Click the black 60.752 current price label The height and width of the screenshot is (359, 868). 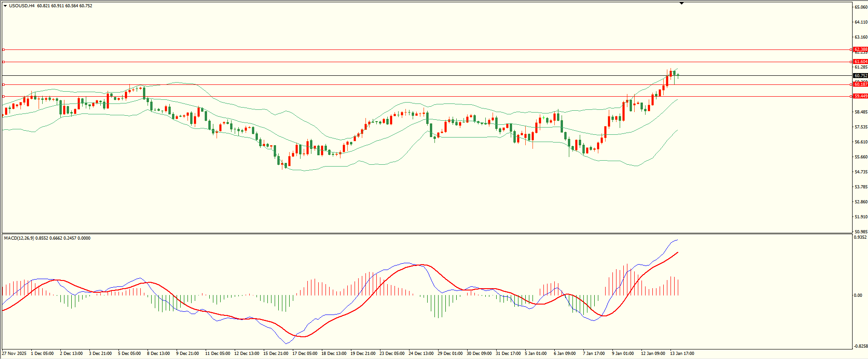[860, 76]
